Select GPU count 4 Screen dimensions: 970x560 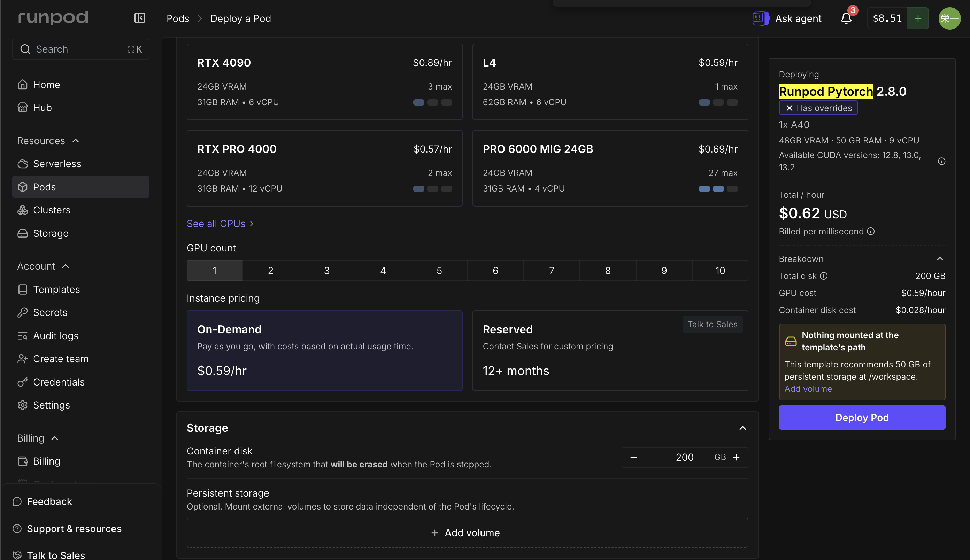click(x=383, y=271)
